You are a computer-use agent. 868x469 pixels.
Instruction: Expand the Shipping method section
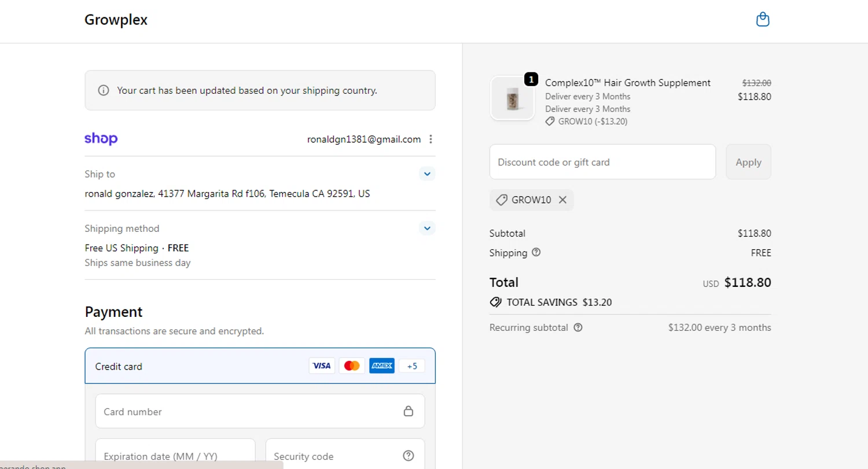[427, 228]
